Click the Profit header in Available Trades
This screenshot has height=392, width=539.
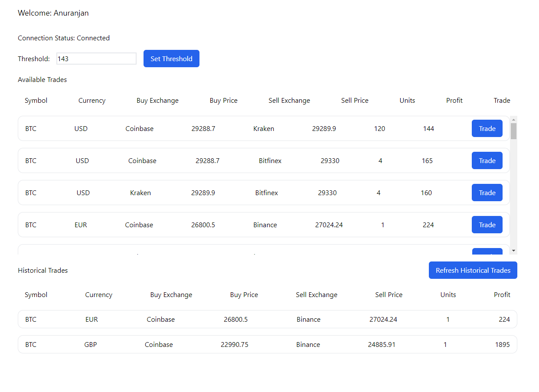(454, 101)
